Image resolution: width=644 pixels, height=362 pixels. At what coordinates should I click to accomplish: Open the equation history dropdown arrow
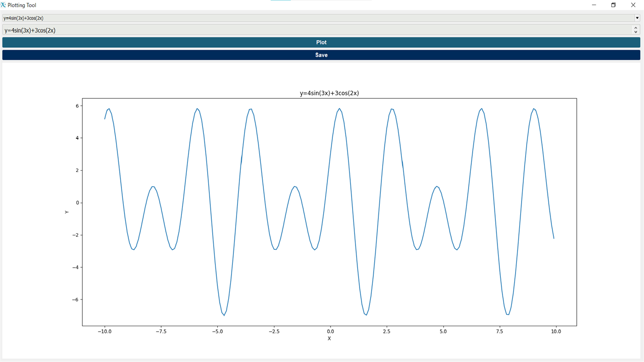(637, 17)
